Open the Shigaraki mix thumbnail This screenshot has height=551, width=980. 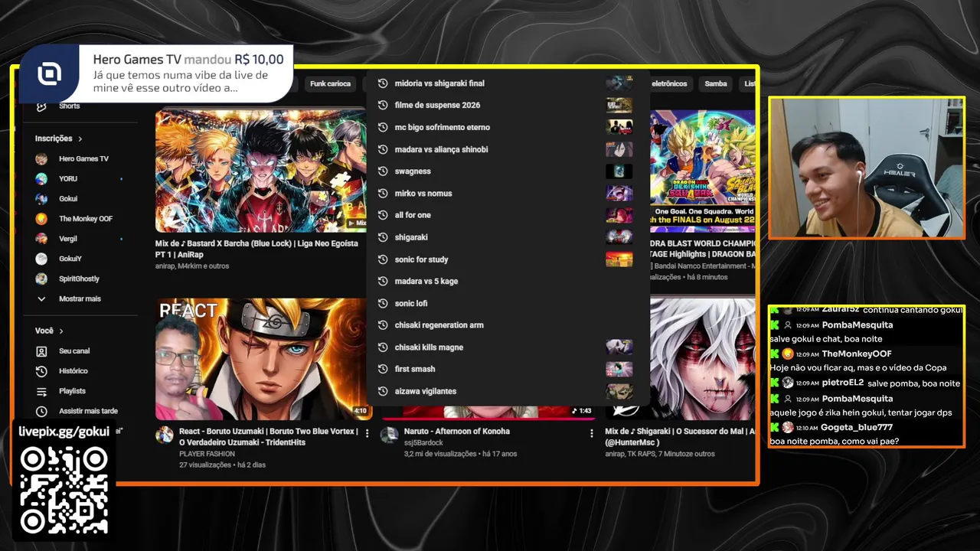coord(703,359)
